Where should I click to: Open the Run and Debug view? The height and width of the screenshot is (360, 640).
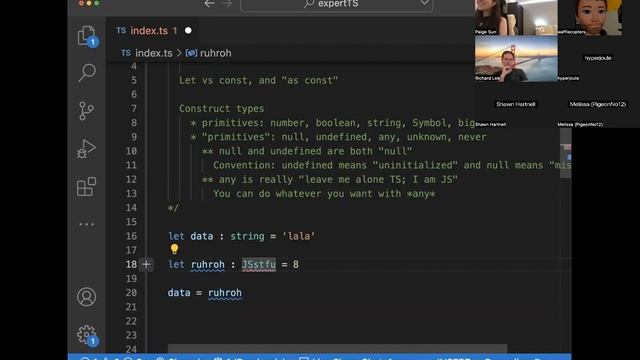pyautogui.click(x=86, y=149)
